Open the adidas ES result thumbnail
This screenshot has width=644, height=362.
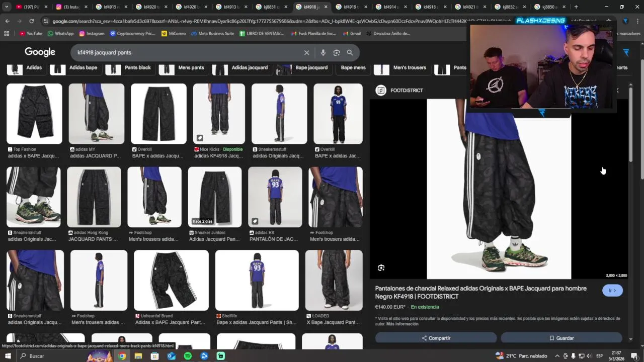click(275, 197)
